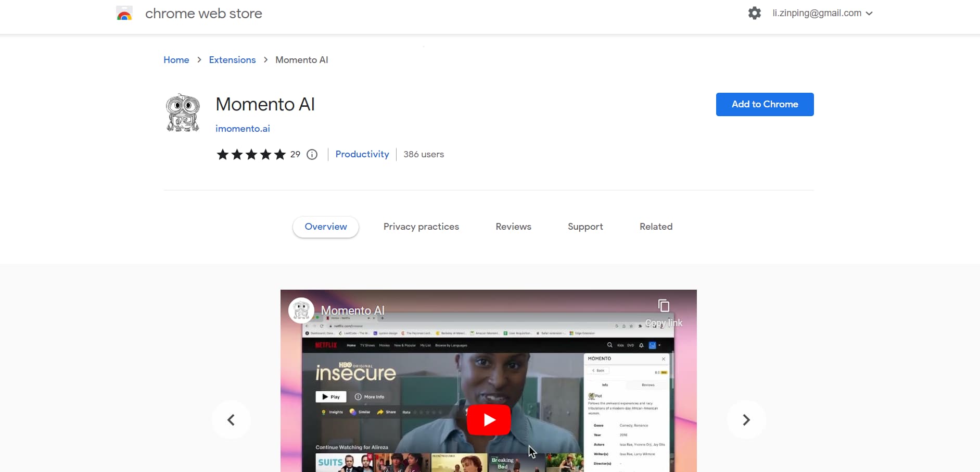
Task: Click the Copy link icon on video
Action: 663,306
